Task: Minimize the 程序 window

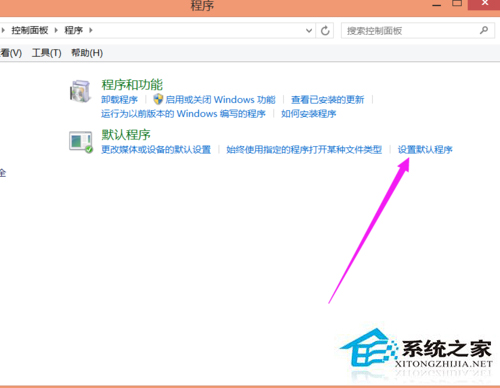Action: point(437,5)
